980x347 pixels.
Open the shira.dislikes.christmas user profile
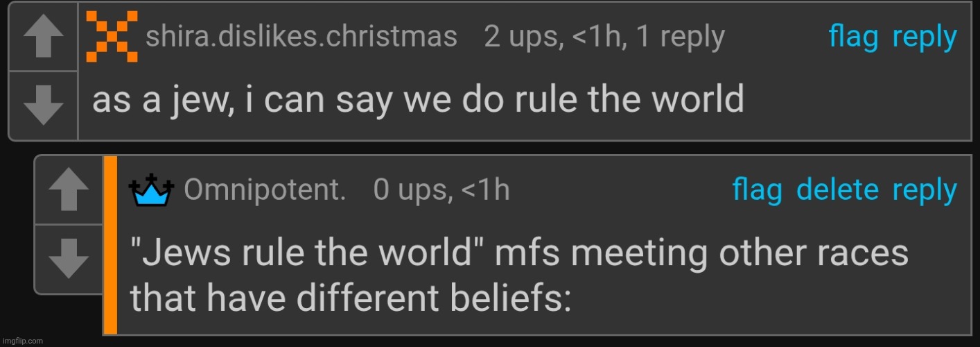click(301, 37)
